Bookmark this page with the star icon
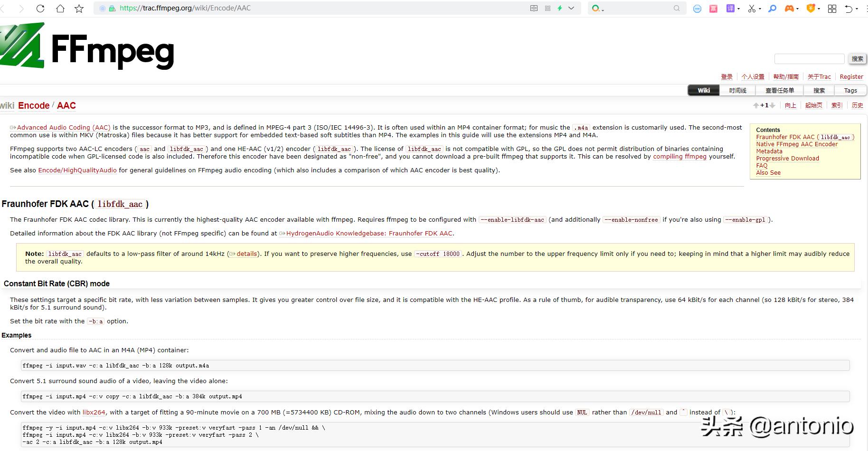Image resolution: width=868 pixels, height=451 pixels. tap(79, 9)
